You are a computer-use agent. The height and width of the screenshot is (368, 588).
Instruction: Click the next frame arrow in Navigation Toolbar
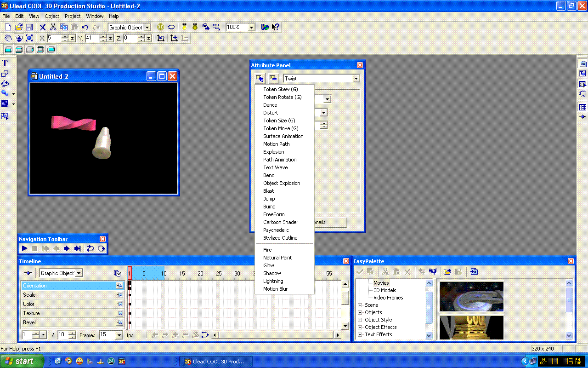(x=67, y=248)
